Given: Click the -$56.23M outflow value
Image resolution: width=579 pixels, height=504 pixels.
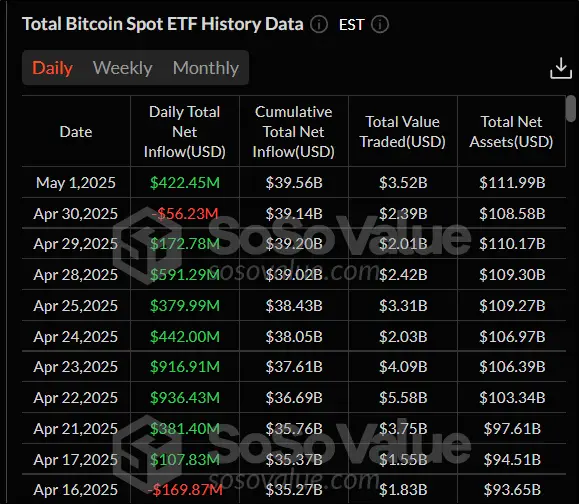Looking at the screenshot, I should (185, 213).
